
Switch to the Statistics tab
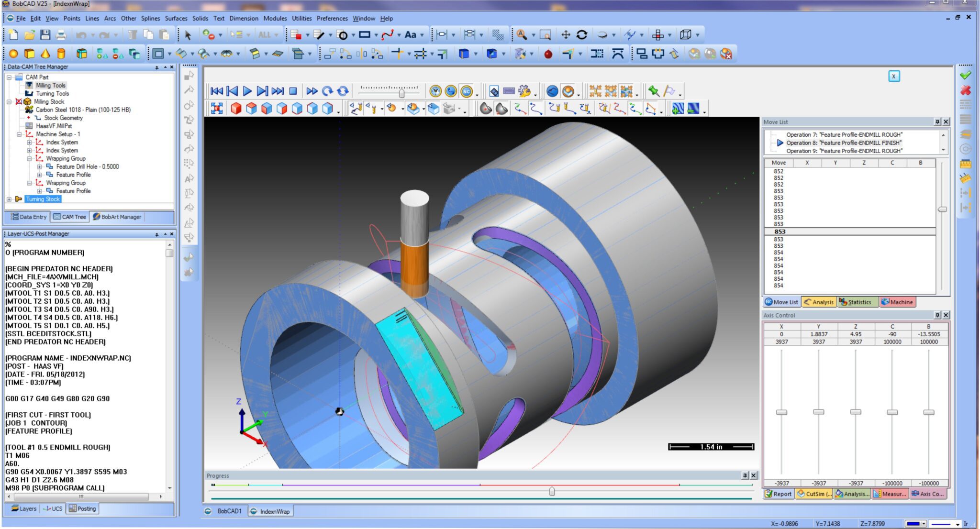click(x=858, y=302)
